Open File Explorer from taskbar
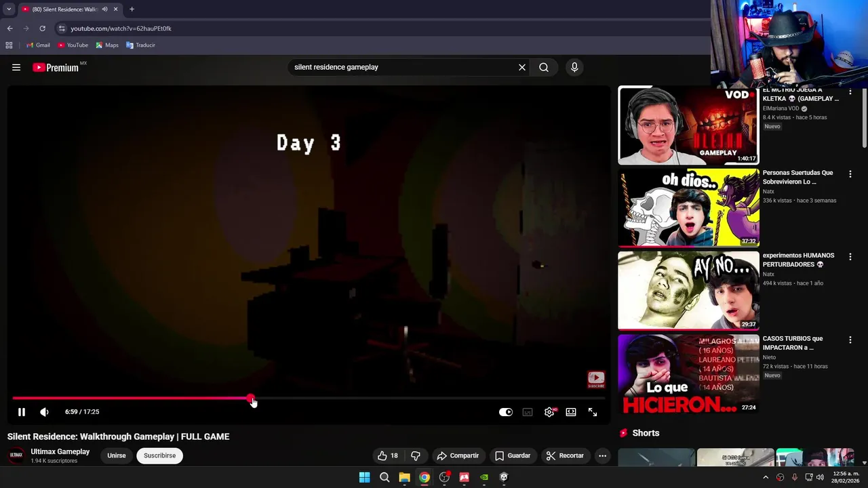Screen dimensions: 868x488 point(404,477)
